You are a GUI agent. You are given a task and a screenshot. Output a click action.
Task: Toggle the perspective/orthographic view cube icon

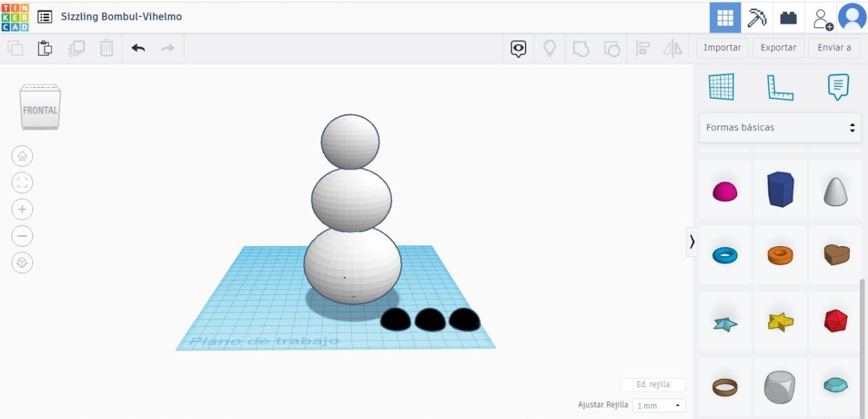[22, 262]
